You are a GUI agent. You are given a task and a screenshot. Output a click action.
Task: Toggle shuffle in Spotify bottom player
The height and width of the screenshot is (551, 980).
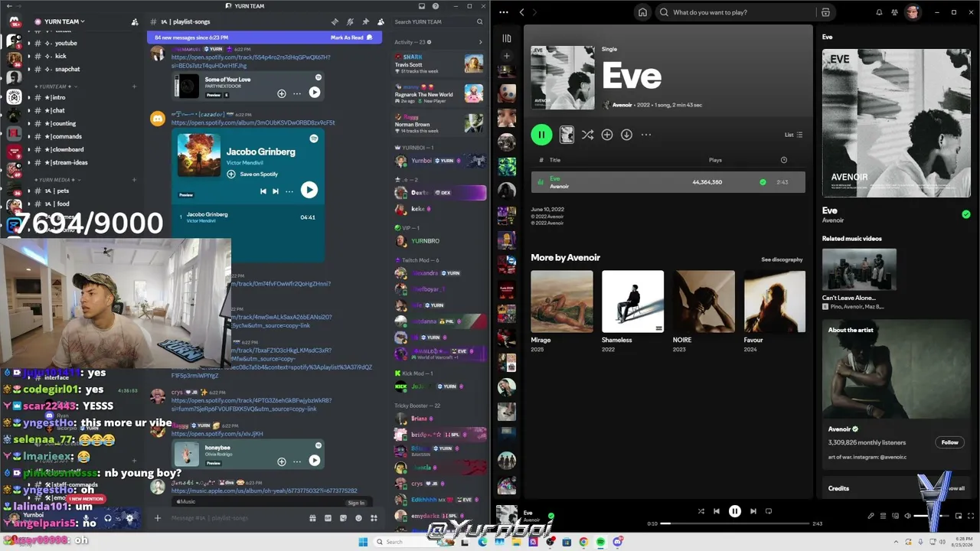pos(701,511)
